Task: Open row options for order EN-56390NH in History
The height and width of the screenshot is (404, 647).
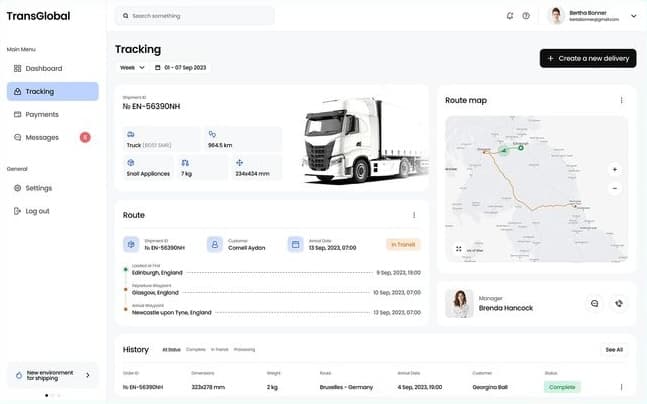Action: [621, 387]
